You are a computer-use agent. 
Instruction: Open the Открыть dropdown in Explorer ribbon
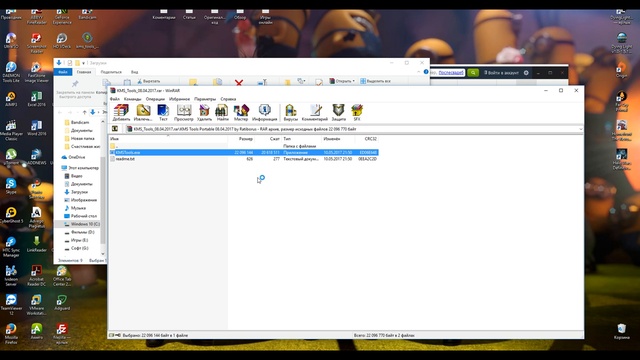tap(342, 81)
